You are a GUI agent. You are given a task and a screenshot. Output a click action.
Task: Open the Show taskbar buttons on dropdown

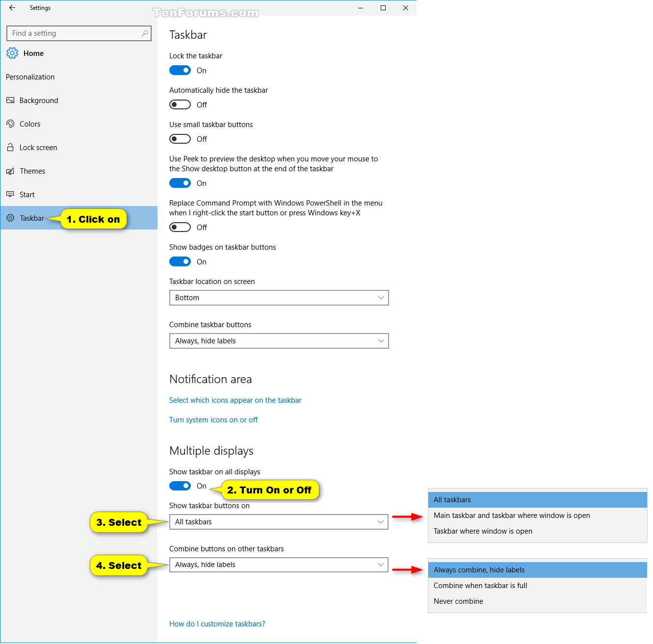tap(279, 522)
